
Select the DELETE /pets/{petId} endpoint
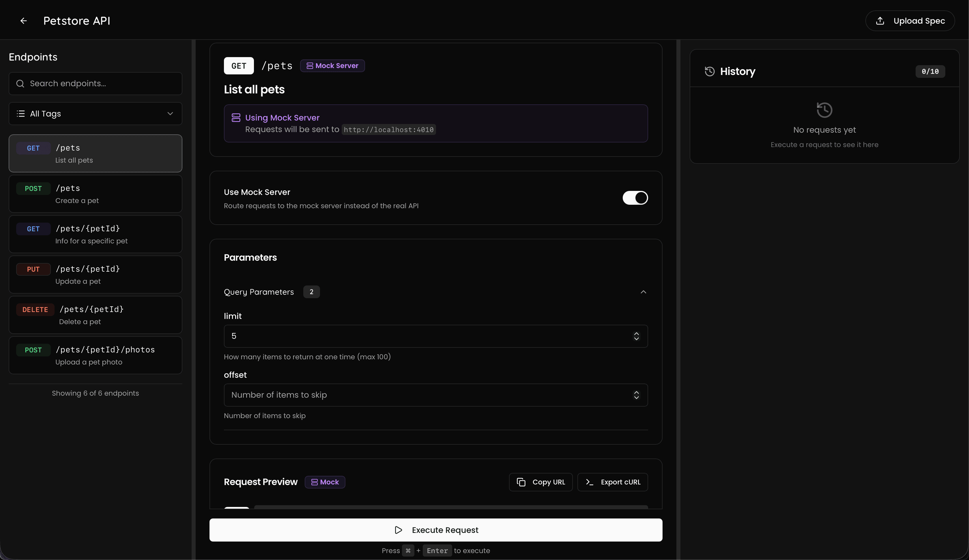(x=95, y=315)
